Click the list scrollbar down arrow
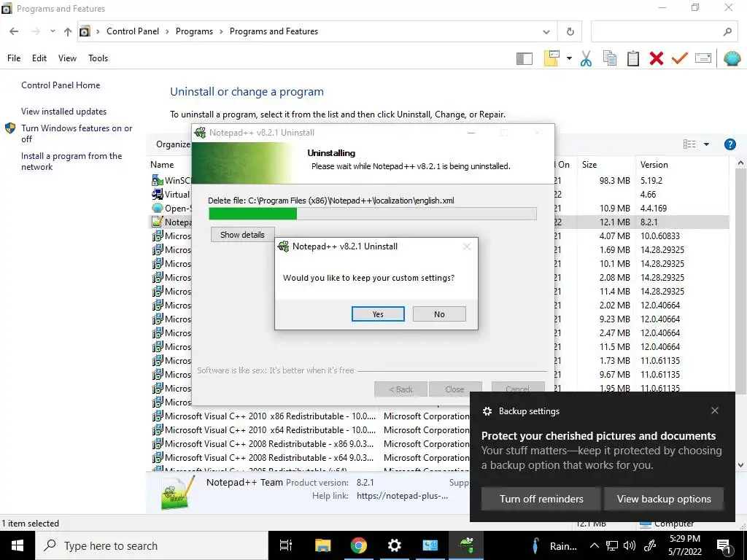This screenshot has height=560, width=747. click(741, 465)
